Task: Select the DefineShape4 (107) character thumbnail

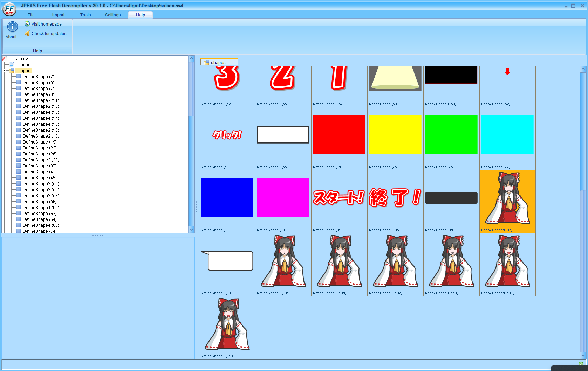Action: coord(395,261)
